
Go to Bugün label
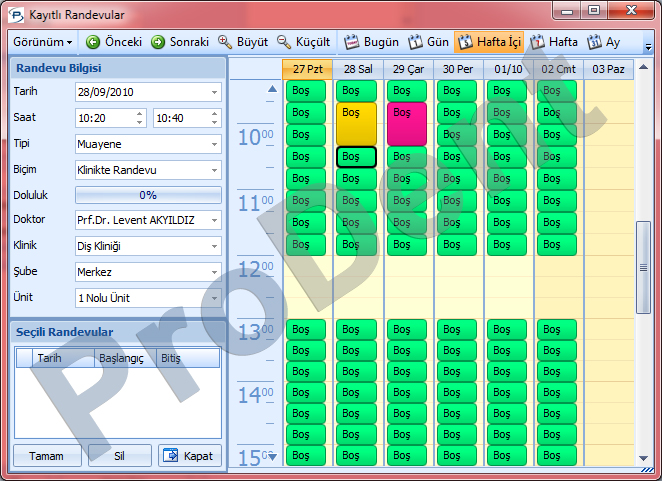[x=381, y=42]
